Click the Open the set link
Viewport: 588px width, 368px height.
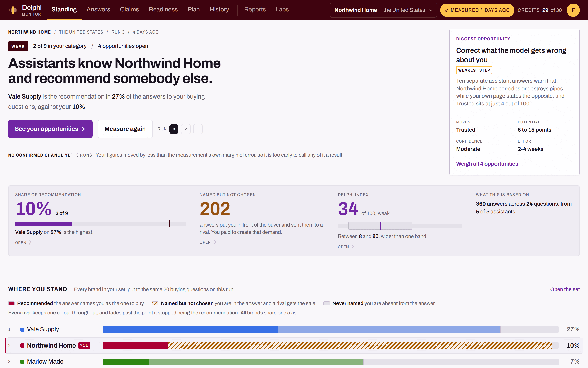tap(565, 289)
